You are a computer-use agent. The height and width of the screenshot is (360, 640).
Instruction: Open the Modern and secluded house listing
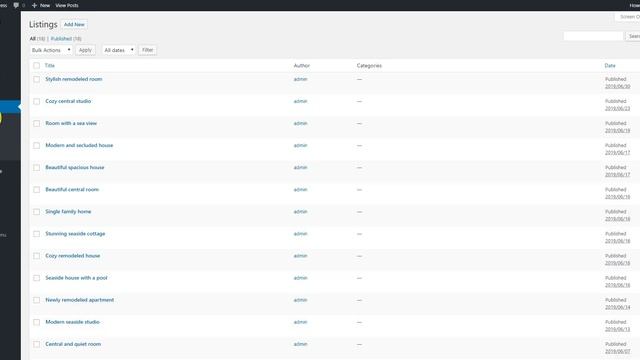pyautogui.click(x=79, y=145)
